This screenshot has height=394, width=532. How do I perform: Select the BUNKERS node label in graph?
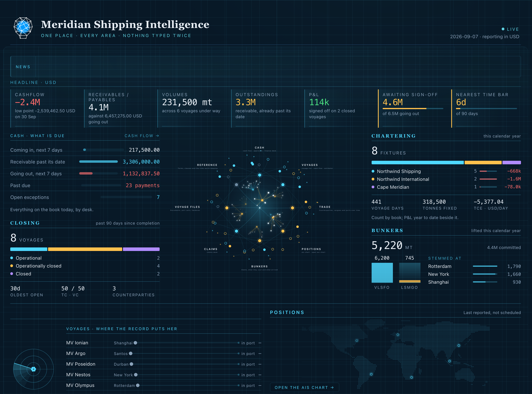[259, 266]
